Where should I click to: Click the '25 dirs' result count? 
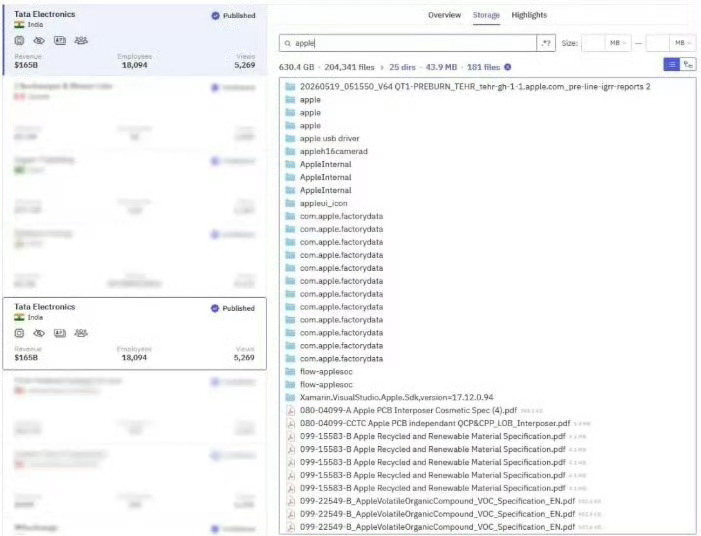point(402,67)
